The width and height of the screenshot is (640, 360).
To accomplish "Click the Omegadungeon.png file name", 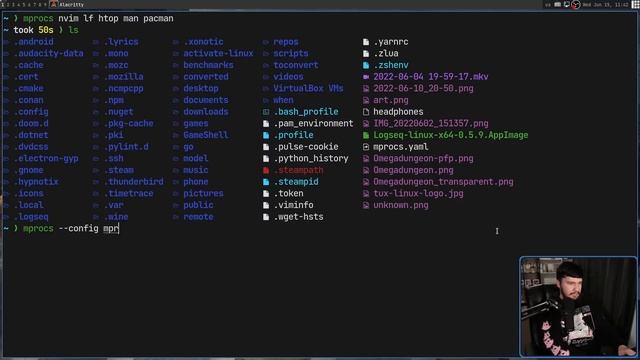I will [x=413, y=170].
